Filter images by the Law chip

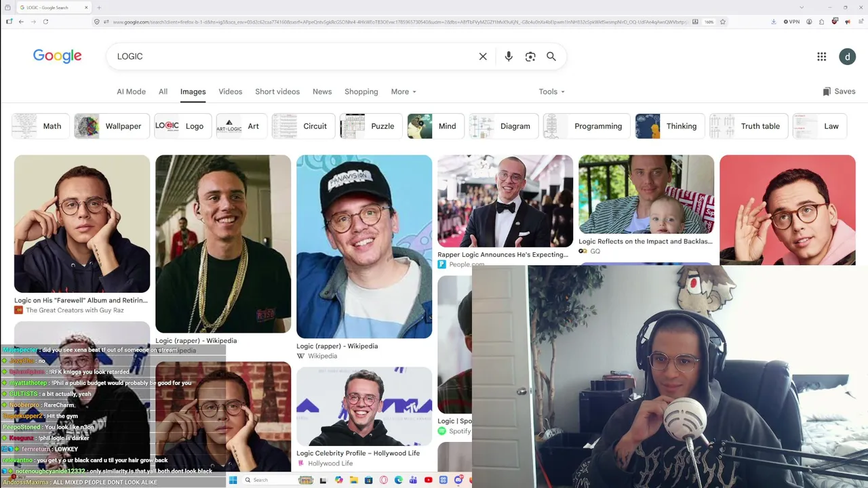click(x=820, y=126)
